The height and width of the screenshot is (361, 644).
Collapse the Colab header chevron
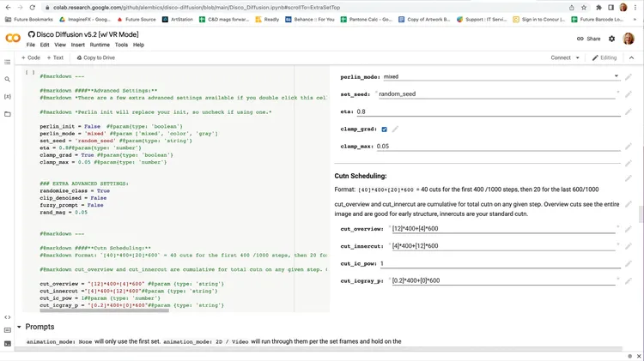tap(631, 57)
